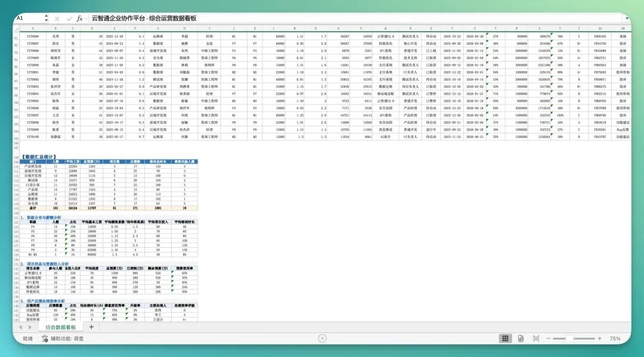644x357 pixels.
Task: Switch to Normal view icon
Action: (x=505, y=338)
